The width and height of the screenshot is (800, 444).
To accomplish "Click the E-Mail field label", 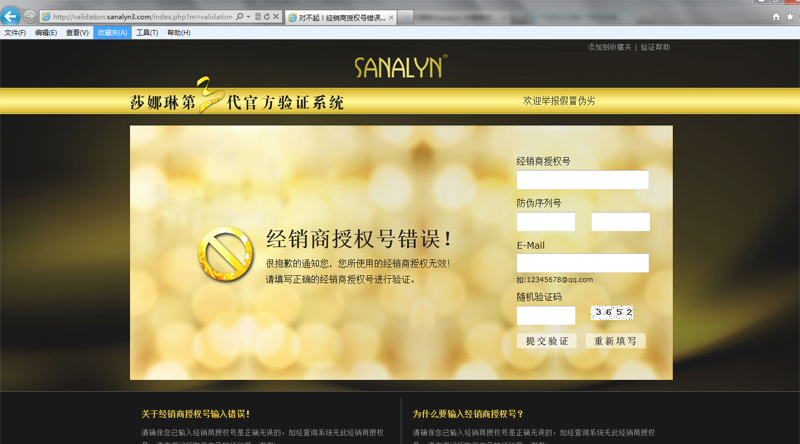I will 531,245.
